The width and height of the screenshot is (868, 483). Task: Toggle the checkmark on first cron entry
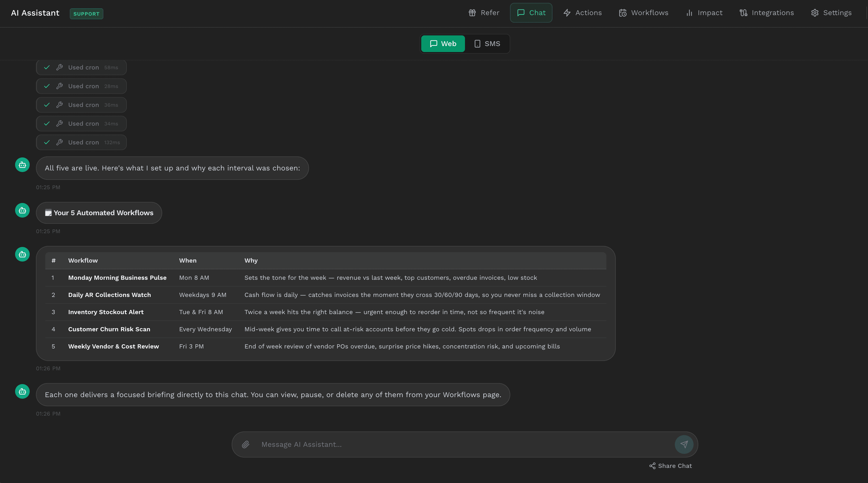[47, 67]
